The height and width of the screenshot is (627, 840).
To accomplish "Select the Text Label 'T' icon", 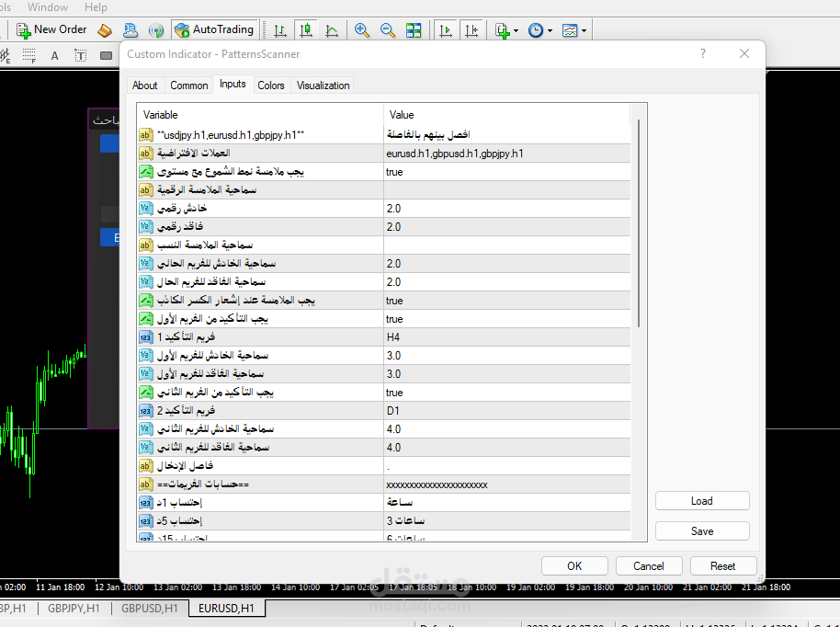I will 80,56.
